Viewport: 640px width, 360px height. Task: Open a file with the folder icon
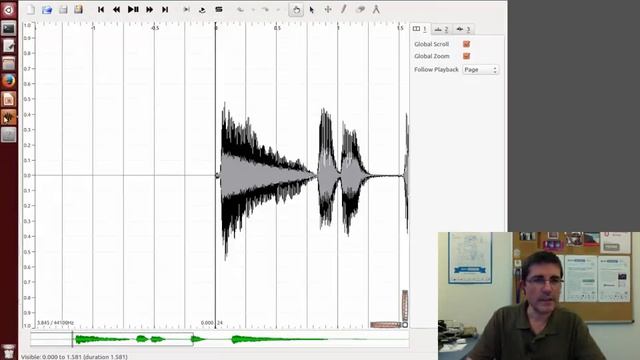coord(47,9)
